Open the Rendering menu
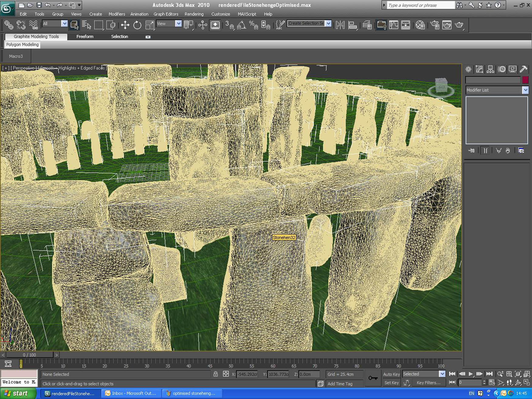Viewport: 532px width, 399px height. 194,14
